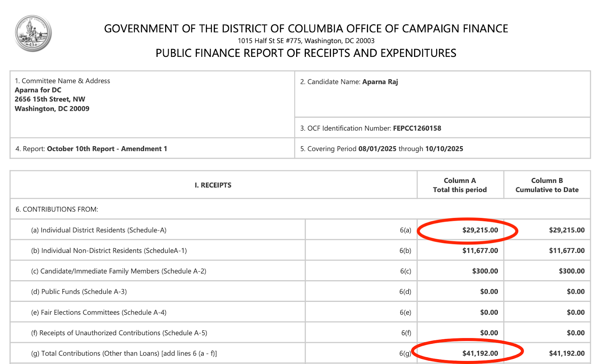This screenshot has width=599, height=364.
Task: Click the District of Columbia seal logo
Action: click(33, 33)
